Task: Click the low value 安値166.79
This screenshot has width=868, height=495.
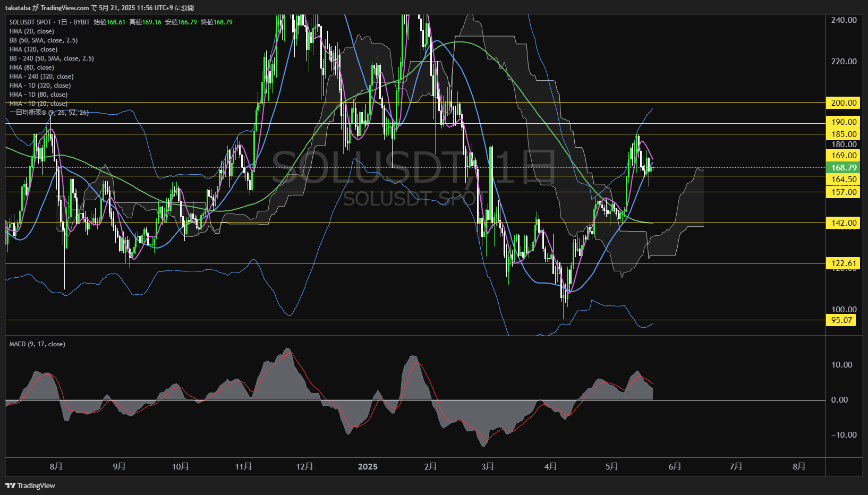Action: 181,22
